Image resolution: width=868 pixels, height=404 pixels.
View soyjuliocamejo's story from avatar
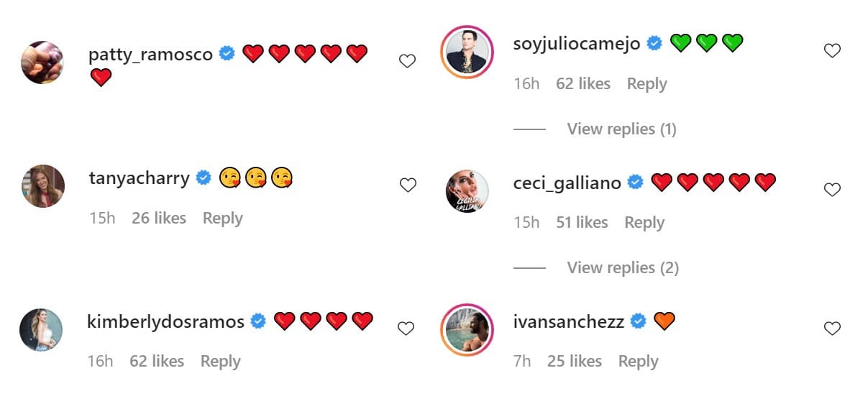point(467,52)
